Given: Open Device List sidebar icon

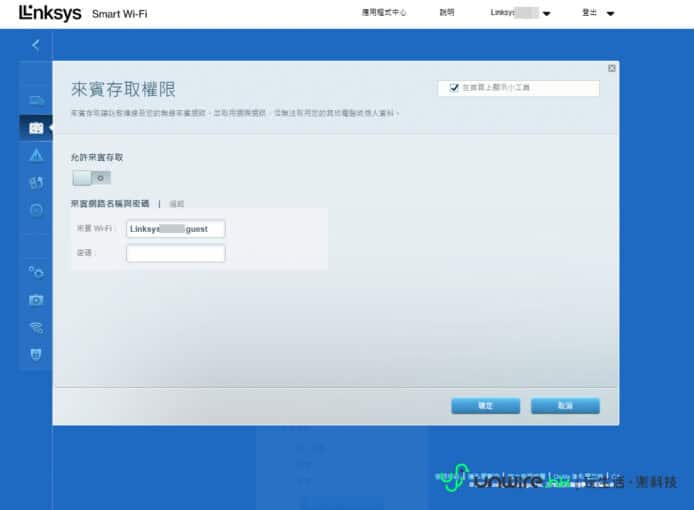Looking at the screenshot, I should click(36, 100).
